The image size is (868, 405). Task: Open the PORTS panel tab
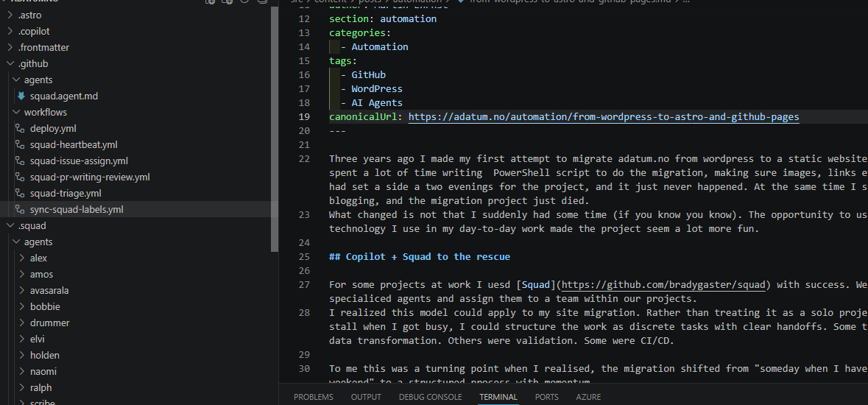pos(547,397)
